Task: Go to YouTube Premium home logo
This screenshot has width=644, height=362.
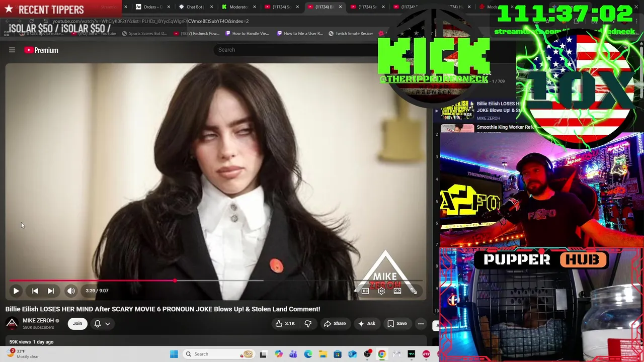Action: (x=41, y=50)
